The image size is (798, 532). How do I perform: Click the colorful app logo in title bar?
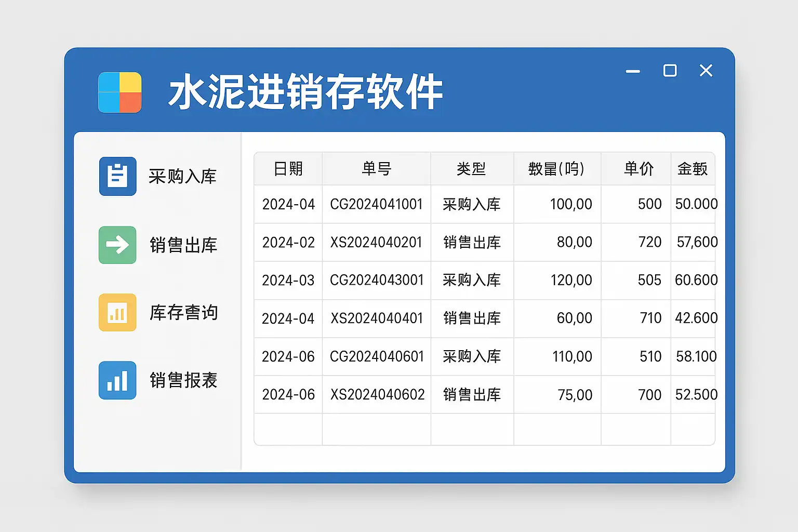[x=120, y=92]
